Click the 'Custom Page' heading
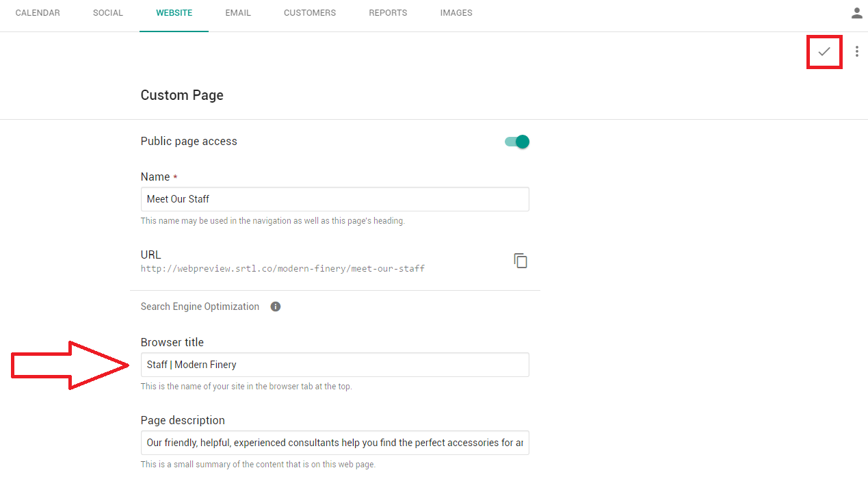 pos(182,95)
